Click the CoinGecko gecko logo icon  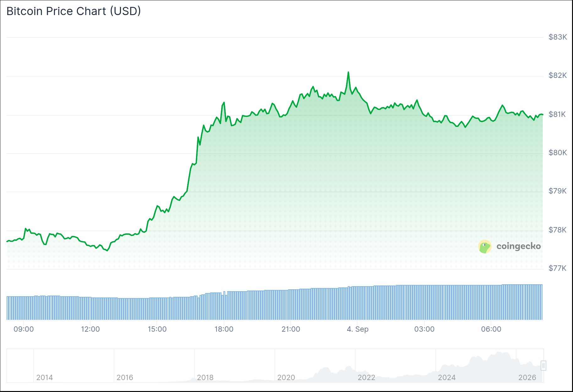point(485,247)
